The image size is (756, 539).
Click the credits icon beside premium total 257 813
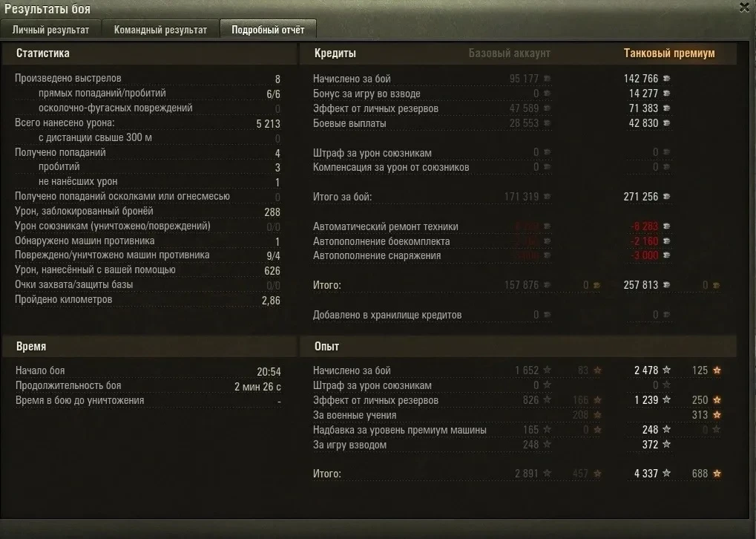tap(666, 285)
